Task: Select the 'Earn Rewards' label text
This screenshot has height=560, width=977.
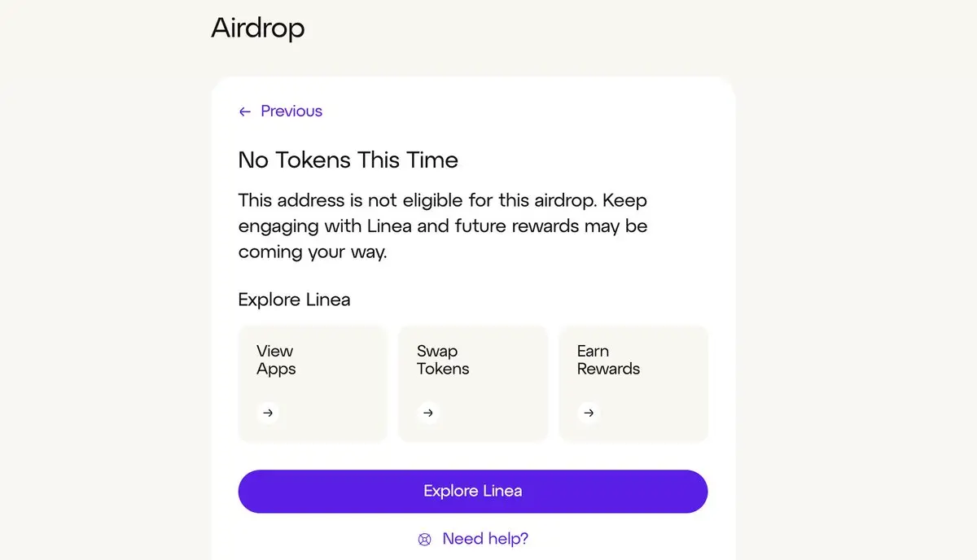Action: [x=608, y=360]
